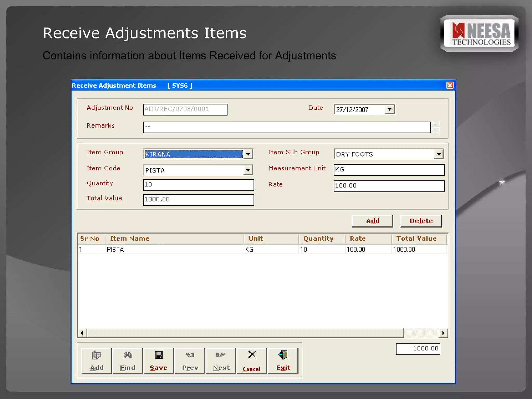Click the 10 quantity cell in grid

pos(322,249)
